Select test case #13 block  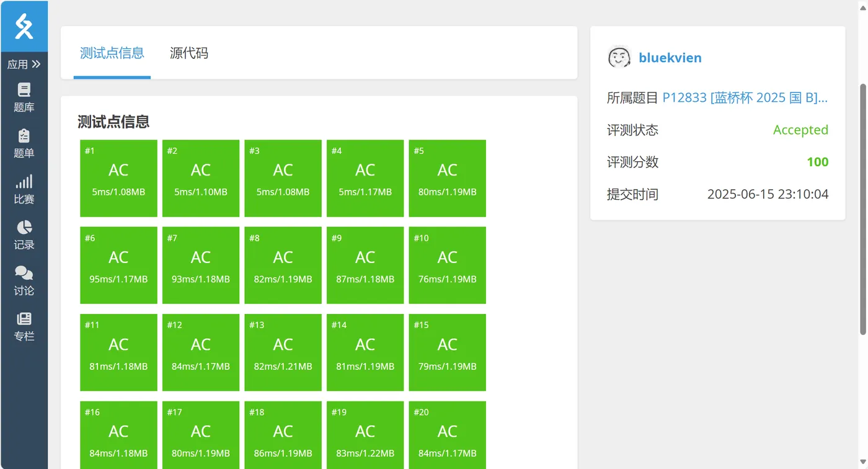point(283,352)
